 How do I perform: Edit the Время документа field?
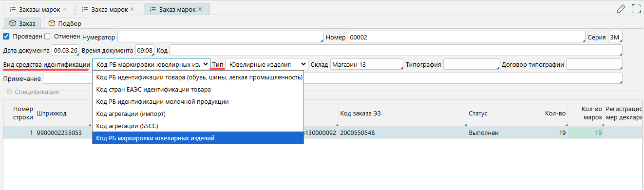coord(145,50)
